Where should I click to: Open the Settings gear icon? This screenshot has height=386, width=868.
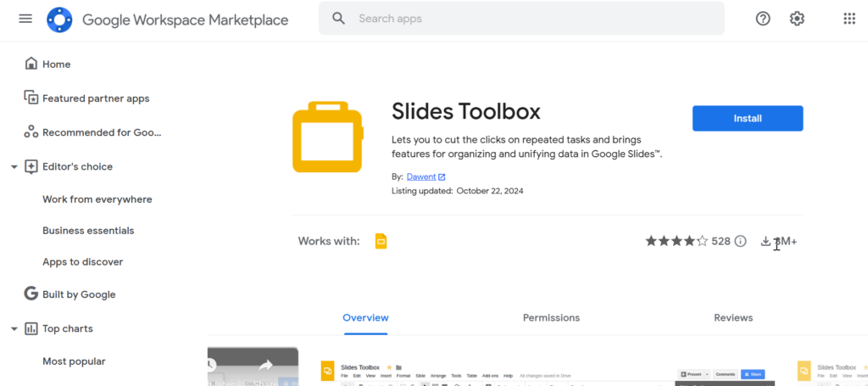pyautogui.click(x=797, y=19)
